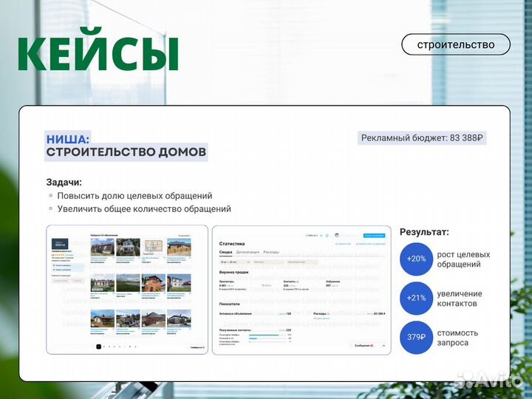Image resolution: width=532 pixels, height=399 pixels.
Task: Click 'Рекламный бюджет: 83 388₽' badge
Action: 422,138
